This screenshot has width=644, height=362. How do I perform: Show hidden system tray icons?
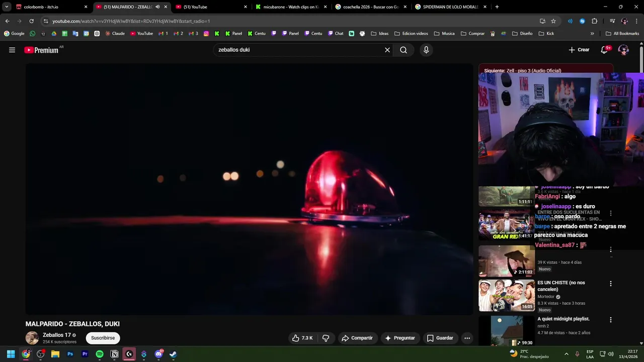point(566,354)
